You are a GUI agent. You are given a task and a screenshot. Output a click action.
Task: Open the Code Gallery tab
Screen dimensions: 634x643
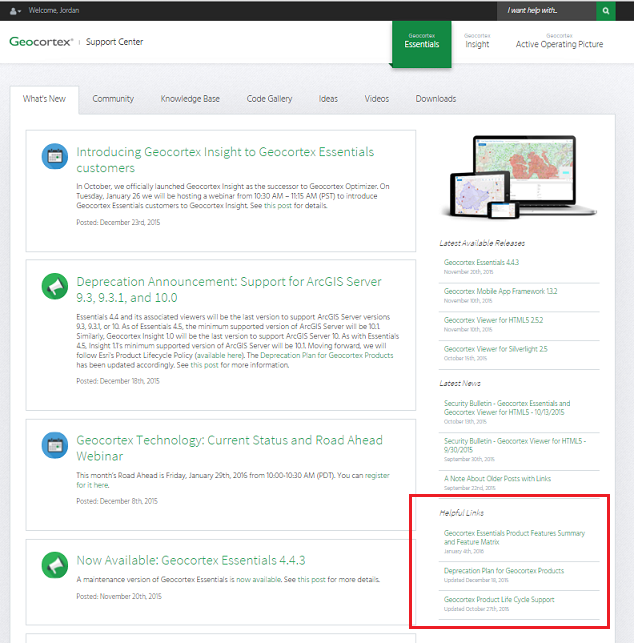269,99
